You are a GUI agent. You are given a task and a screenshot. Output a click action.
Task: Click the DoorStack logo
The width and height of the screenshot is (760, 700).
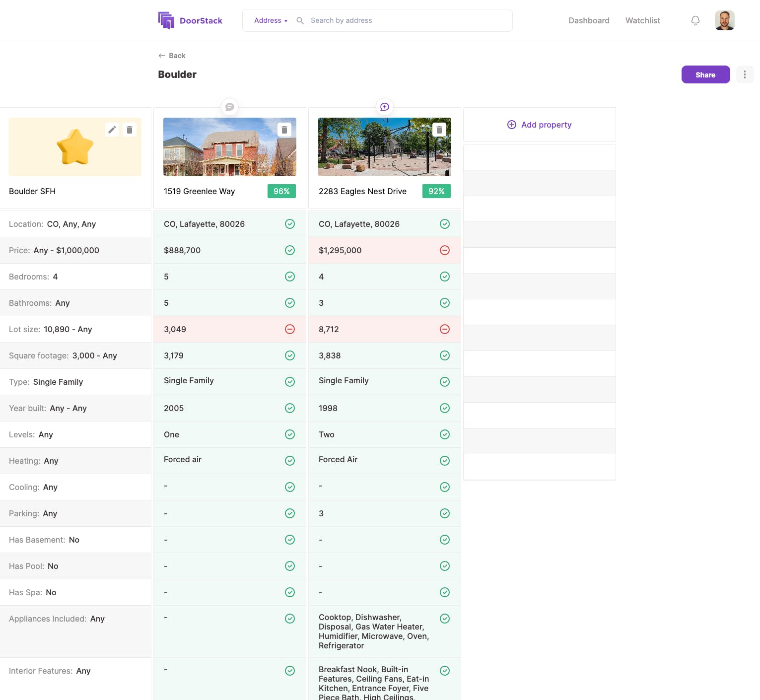click(x=190, y=20)
